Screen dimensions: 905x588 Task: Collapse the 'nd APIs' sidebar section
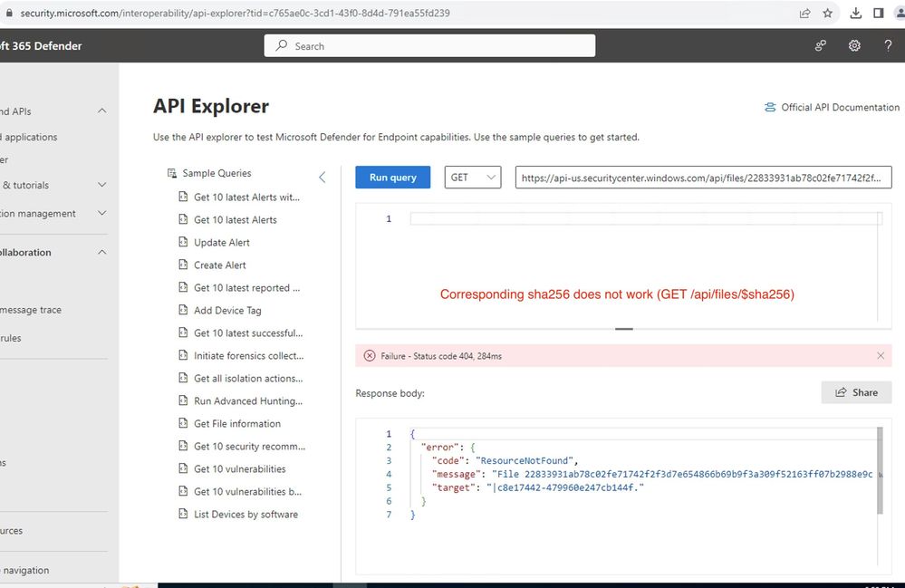102,111
